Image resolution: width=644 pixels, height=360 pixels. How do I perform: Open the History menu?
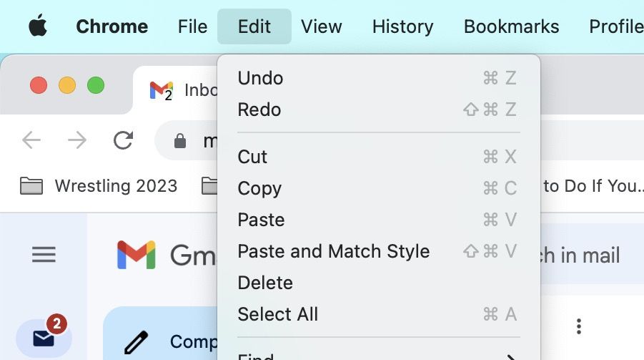click(402, 27)
